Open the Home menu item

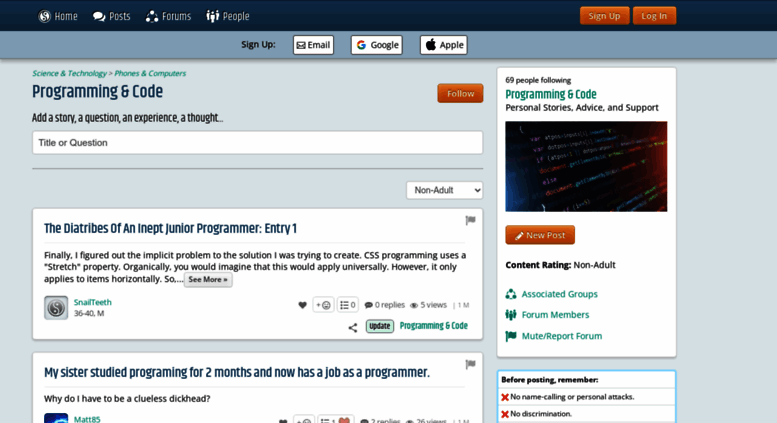58,16
